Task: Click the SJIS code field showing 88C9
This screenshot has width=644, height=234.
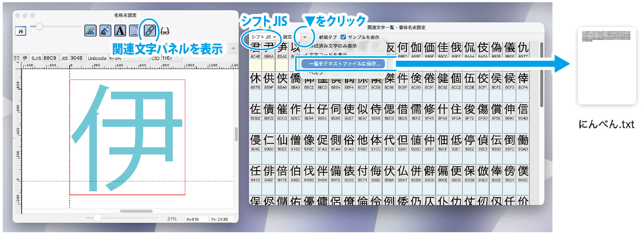Action: click(51, 58)
